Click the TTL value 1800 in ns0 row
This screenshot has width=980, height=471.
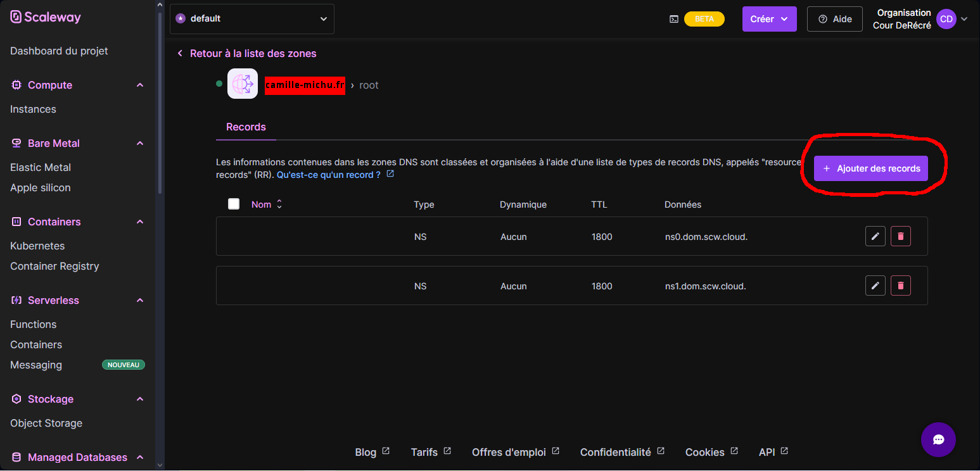[602, 237]
